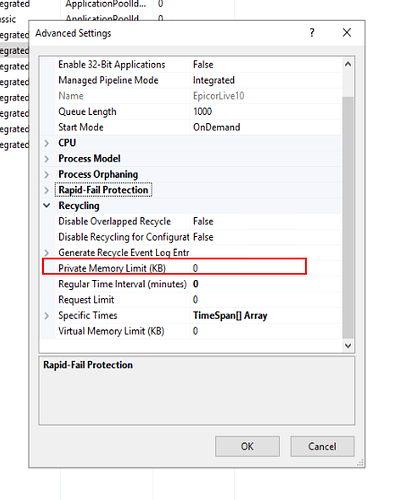Click the Cancel button
Viewport: 418px width, 500px height.
(x=322, y=446)
